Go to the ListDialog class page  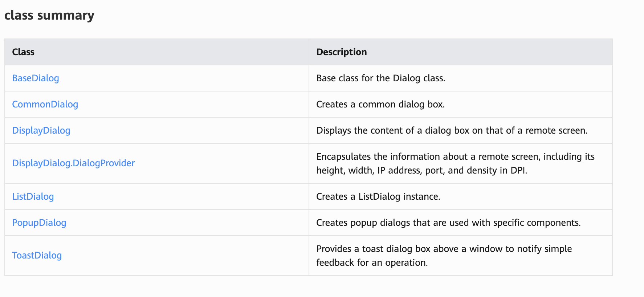tap(33, 196)
